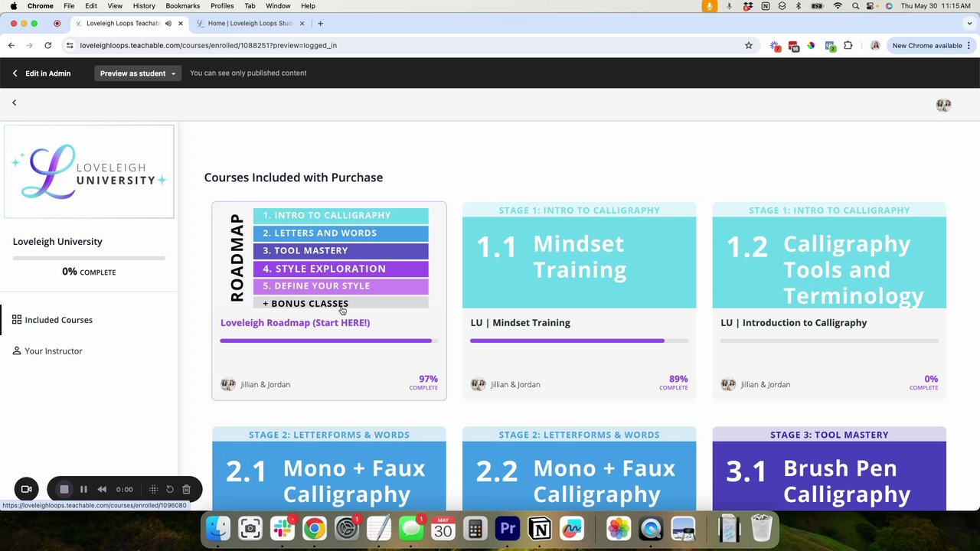The image size is (980, 551).
Task: Click the color wheel extension icon
Action: tap(811, 45)
